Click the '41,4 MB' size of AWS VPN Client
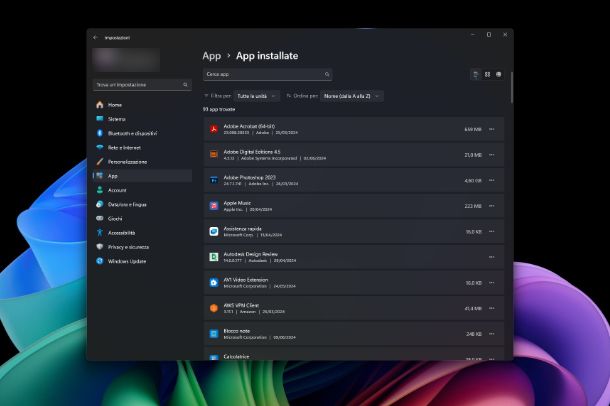 pos(473,308)
